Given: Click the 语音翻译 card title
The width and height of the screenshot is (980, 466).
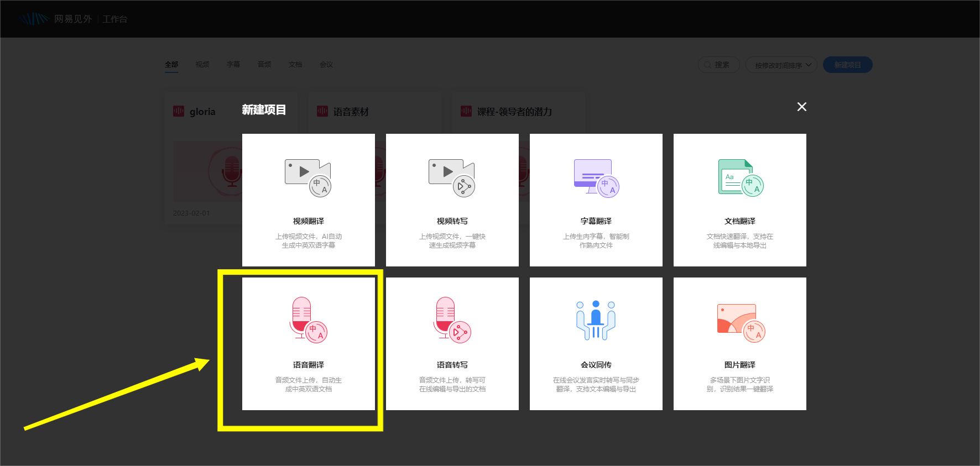Looking at the screenshot, I should coord(309,365).
